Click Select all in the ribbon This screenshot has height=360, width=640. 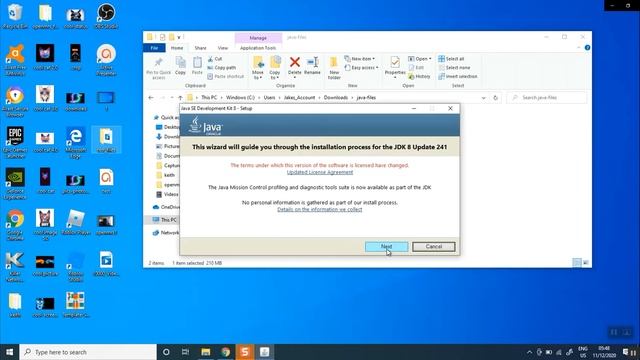[451, 59]
